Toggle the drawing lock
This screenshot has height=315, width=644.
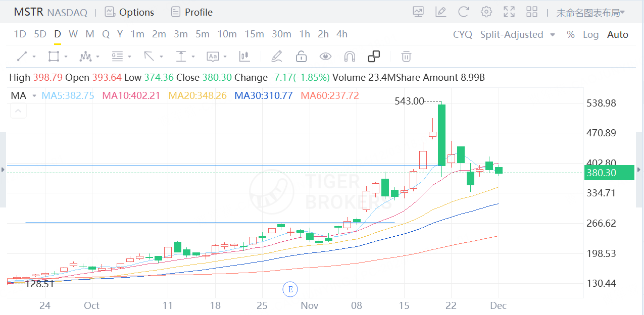point(301,57)
